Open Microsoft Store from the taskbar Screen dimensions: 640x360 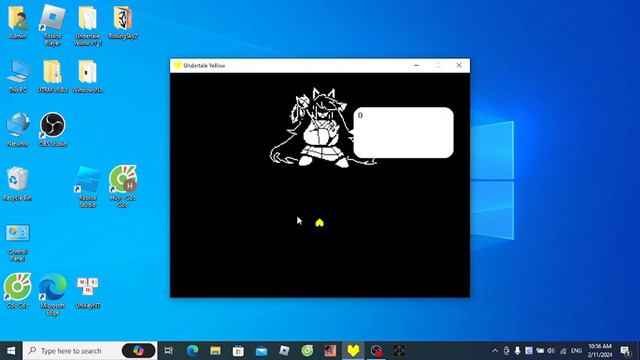238,351
